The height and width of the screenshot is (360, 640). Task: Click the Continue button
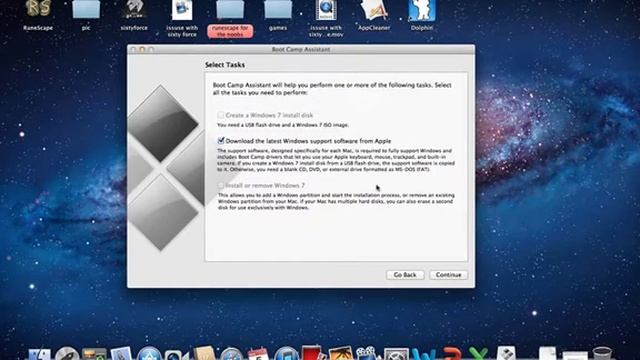tap(448, 275)
